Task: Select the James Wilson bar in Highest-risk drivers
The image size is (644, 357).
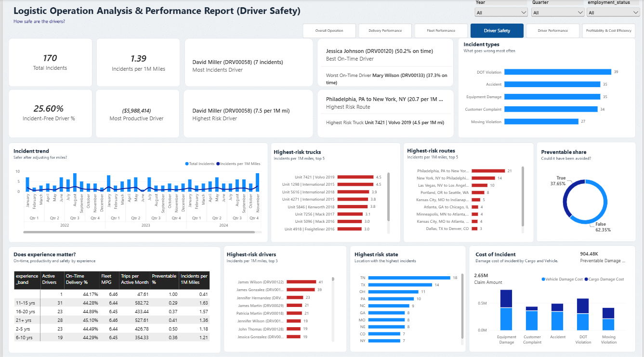Action: click(x=302, y=282)
